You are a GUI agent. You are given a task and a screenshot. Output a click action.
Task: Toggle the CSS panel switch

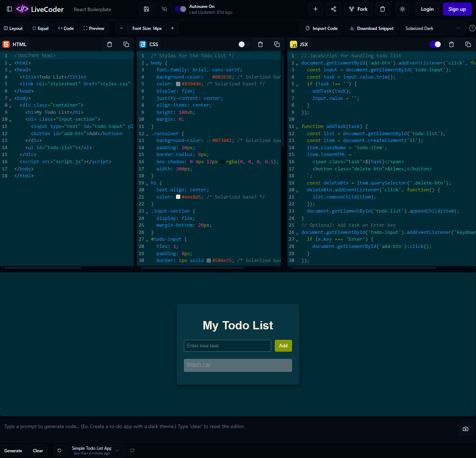244,44
